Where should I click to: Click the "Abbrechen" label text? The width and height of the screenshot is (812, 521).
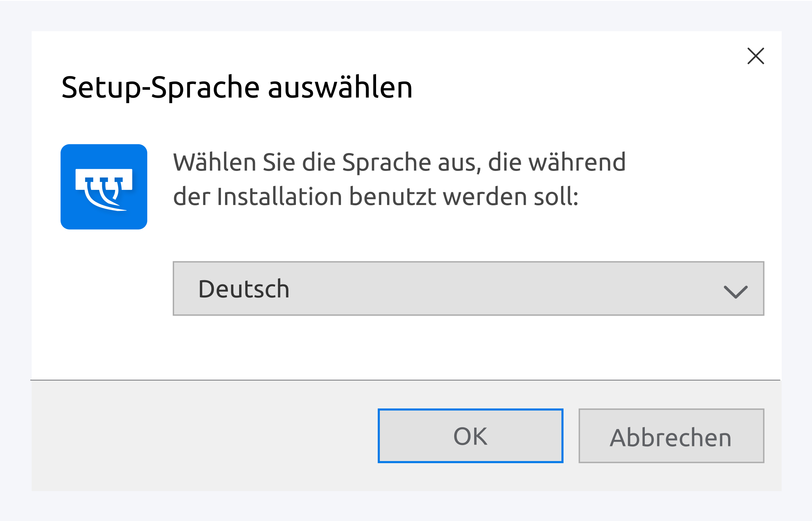pyautogui.click(x=671, y=437)
